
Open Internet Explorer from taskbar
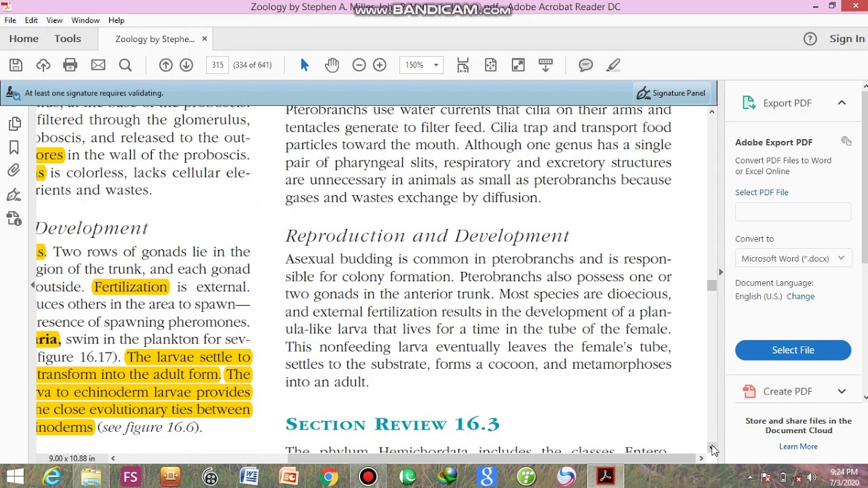click(x=53, y=476)
